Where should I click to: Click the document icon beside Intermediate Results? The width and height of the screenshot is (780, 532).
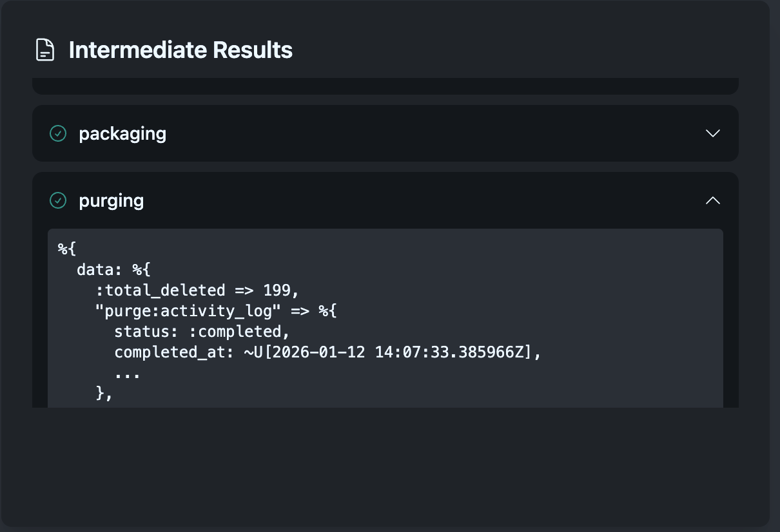pos(44,50)
